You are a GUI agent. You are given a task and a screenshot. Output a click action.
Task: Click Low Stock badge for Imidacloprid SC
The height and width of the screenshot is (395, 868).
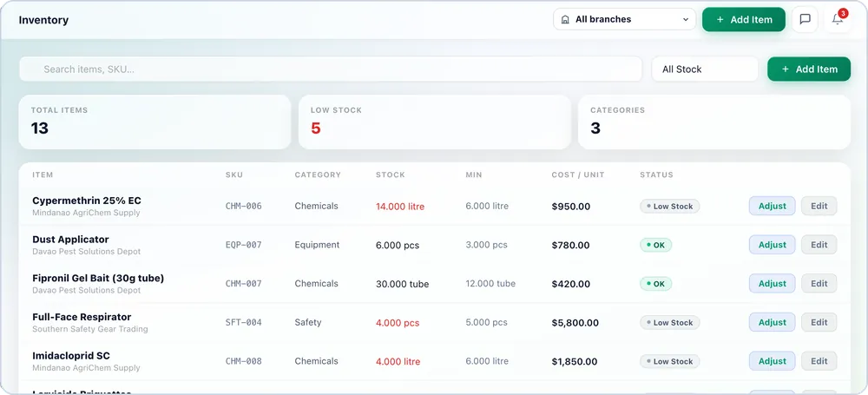click(670, 361)
